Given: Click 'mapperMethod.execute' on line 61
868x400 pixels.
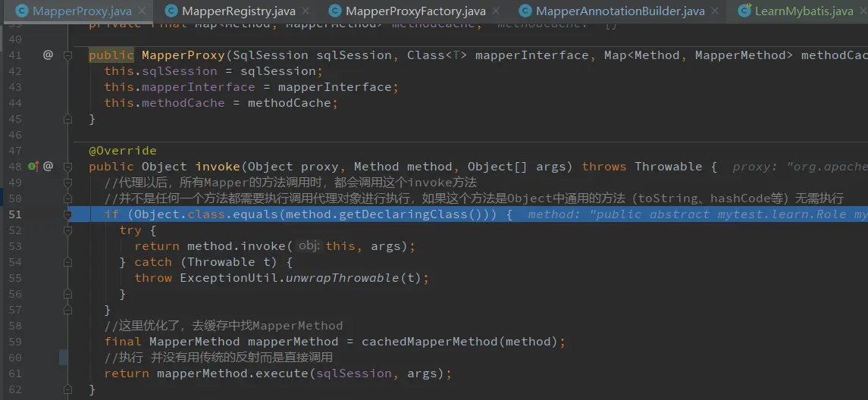Looking at the screenshot, I should coord(233,373).
